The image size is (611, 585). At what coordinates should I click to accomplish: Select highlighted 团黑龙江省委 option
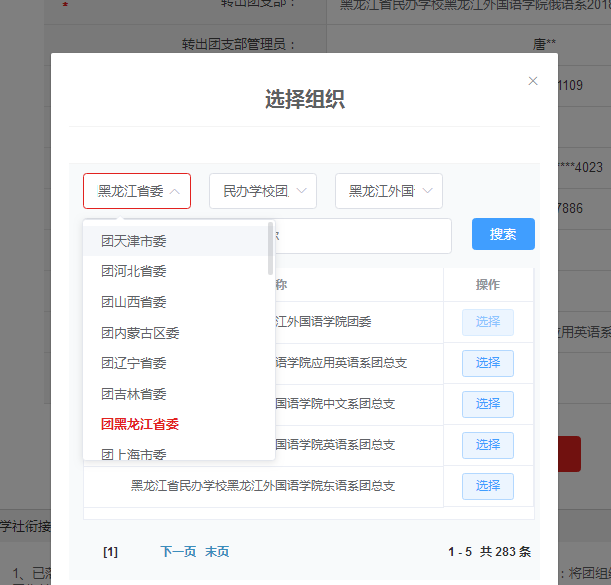pyautogui.click(x=175, y=424)
